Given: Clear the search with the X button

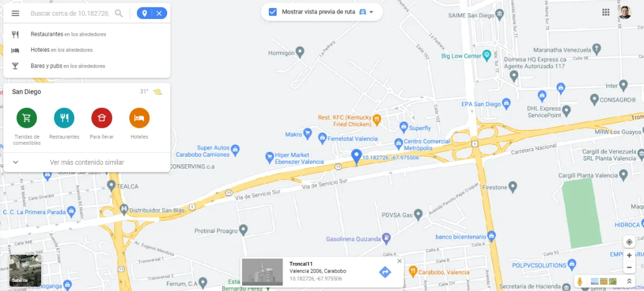Looking at the screenshot, I should (x=159, y=13).
